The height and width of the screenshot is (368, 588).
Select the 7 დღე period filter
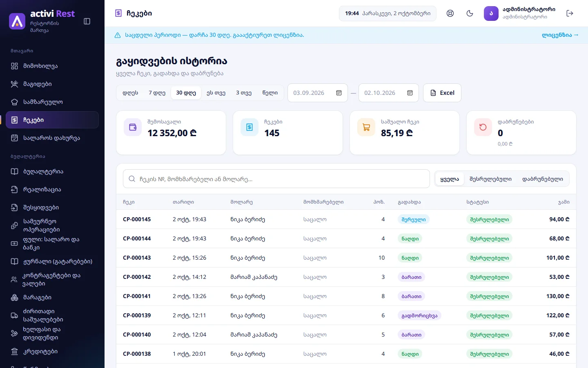click(157, 93)
